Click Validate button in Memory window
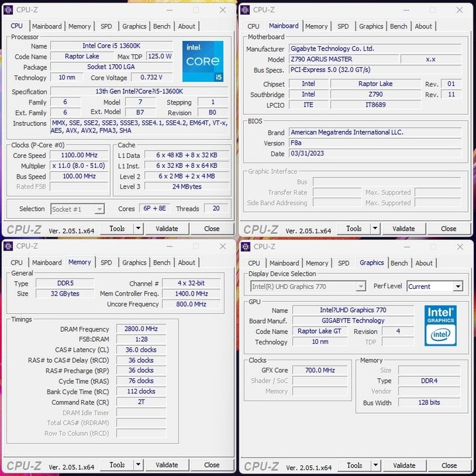 coord(167,465)
